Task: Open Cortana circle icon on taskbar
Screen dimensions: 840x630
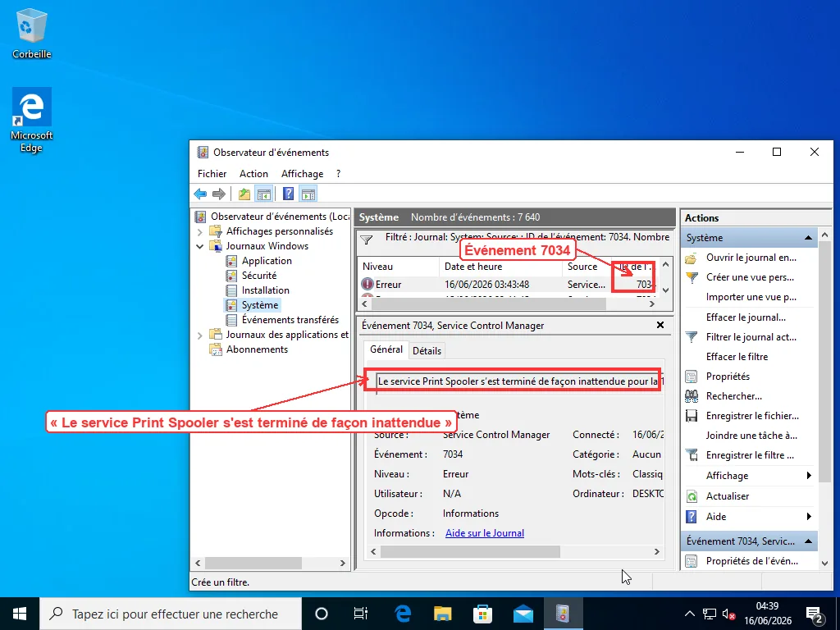Action: [x=321, y=614]
